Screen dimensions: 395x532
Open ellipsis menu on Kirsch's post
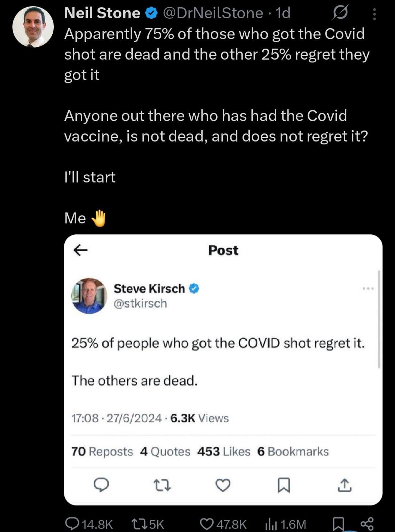368,288
